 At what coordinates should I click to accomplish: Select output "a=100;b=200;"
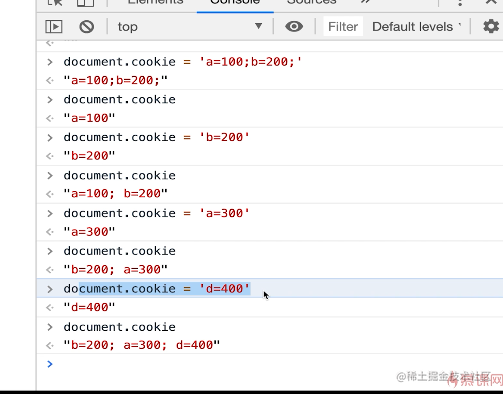116,80
